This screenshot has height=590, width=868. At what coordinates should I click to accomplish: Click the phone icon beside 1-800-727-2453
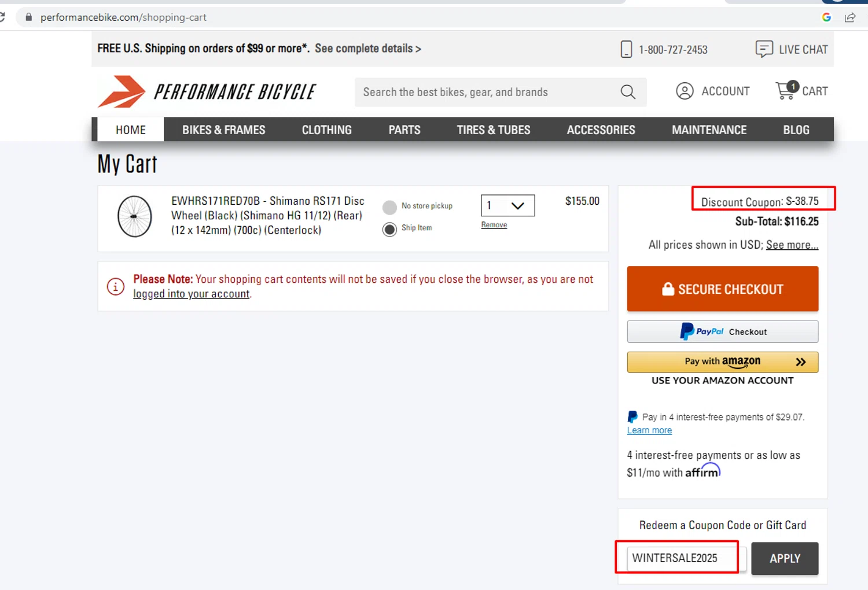(626, 49)
